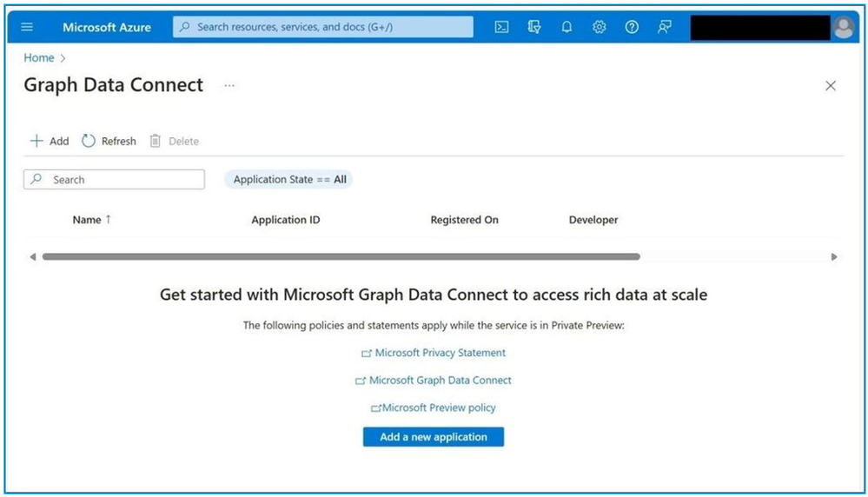
Task: Open the notifications bell
Action: click(x=567, y=27)
